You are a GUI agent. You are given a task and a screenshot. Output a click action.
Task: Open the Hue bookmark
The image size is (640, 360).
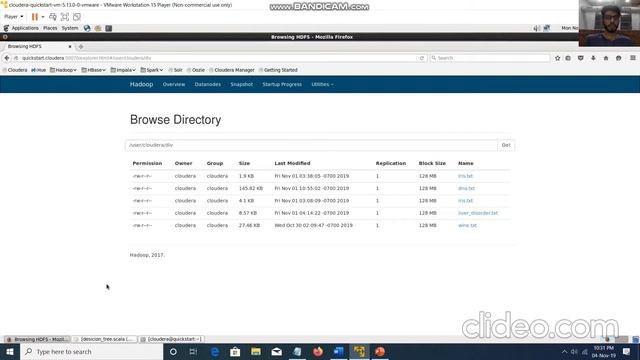(38, 70)
